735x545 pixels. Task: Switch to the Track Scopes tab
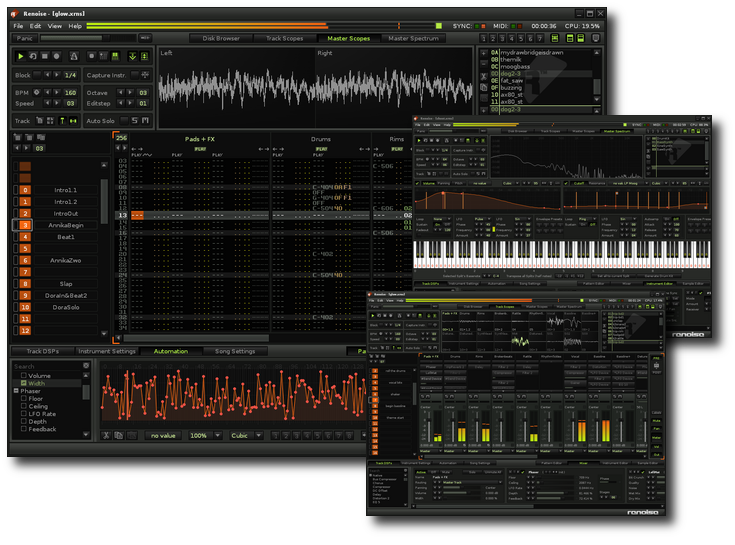pos(285,38)
